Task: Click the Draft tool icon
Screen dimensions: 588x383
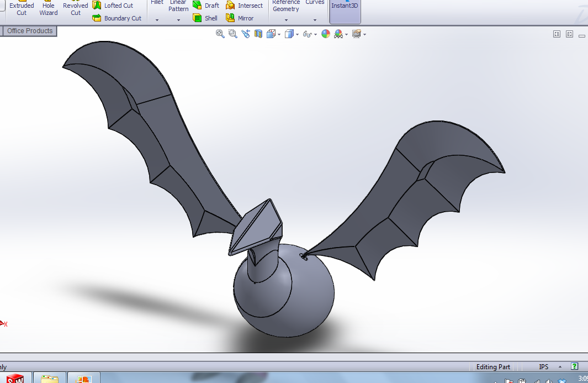Action: 197,6
